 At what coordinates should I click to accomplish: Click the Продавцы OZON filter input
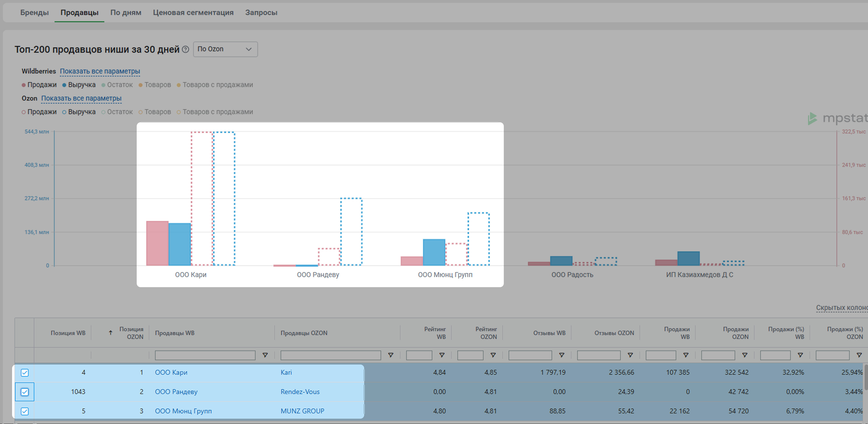tap(331, 355)
